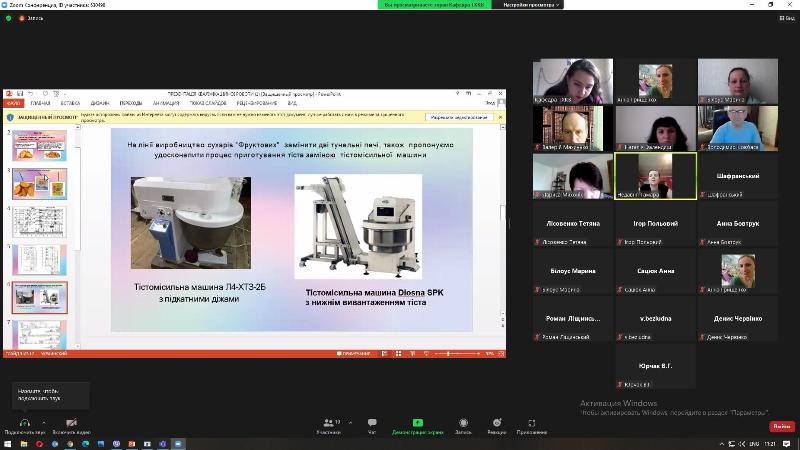This screenshot has width=800, height=450.
Task: Open the Design ribbon tab
Action: click(x=100, y=103)
